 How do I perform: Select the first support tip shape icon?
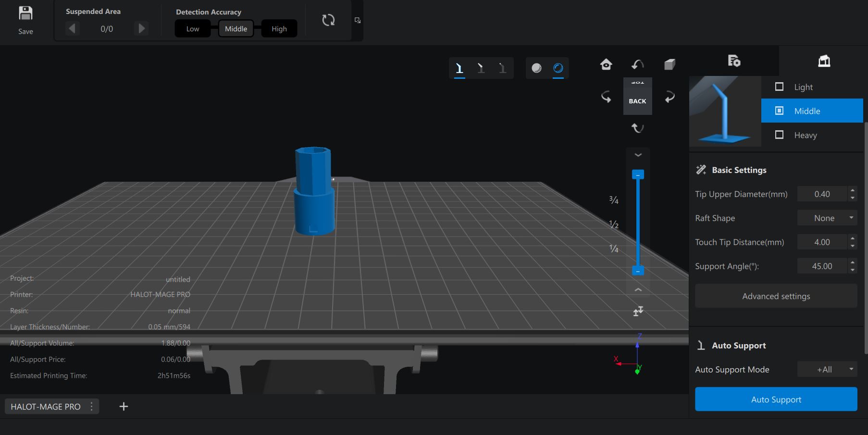click(x=459, y=68)
